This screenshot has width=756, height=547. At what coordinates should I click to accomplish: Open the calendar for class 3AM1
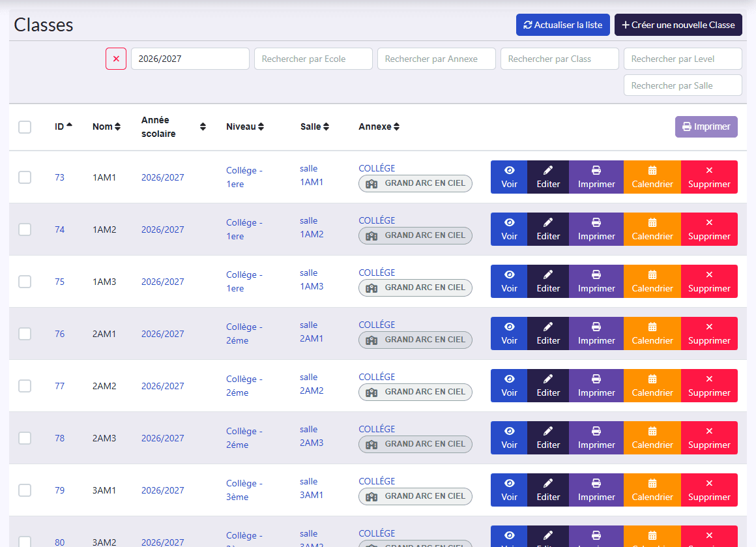coord(652,490)
